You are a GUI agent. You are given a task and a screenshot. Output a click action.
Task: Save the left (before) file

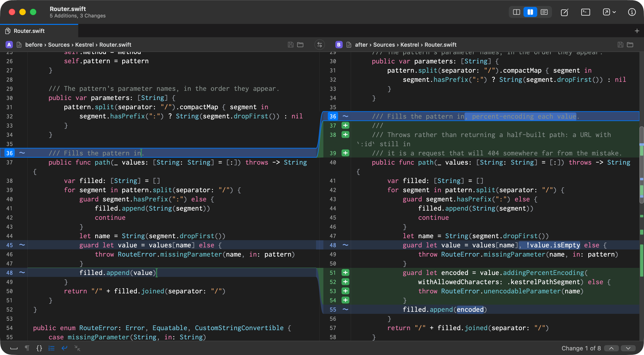tap(290, 45)
